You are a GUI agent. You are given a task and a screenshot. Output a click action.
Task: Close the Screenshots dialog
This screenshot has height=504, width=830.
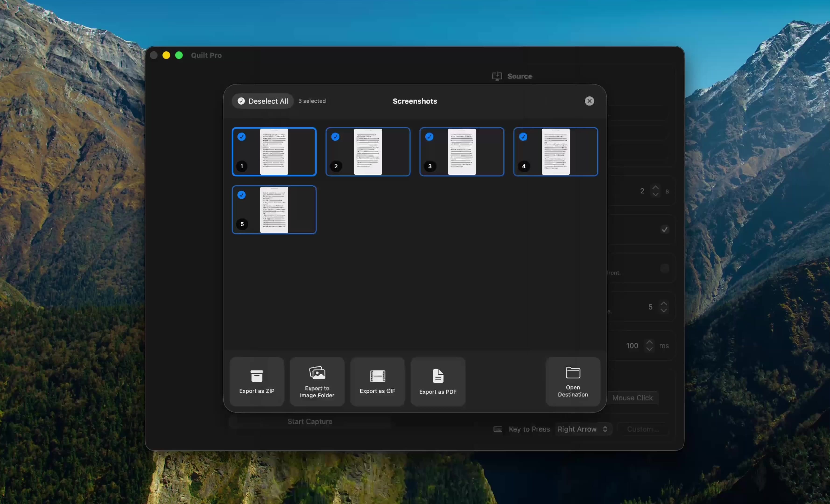click(589, 101)
